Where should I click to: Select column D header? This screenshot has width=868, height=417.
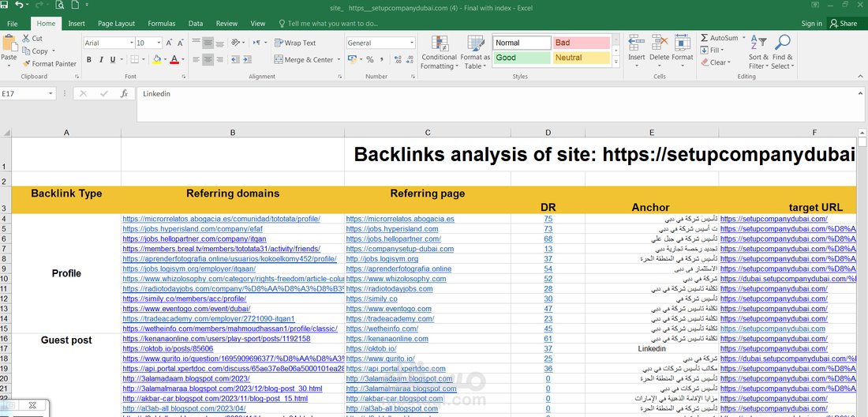point(548,133)
